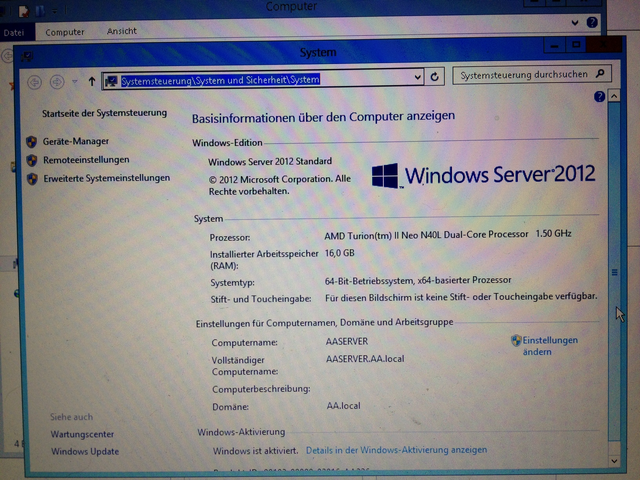Click the shield icon next to Geräte-Manager

[x=31, y=142]
